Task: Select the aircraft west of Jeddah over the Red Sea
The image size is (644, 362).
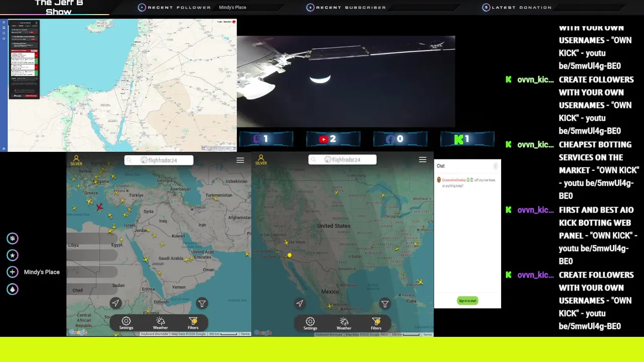Action: [146, 260]
